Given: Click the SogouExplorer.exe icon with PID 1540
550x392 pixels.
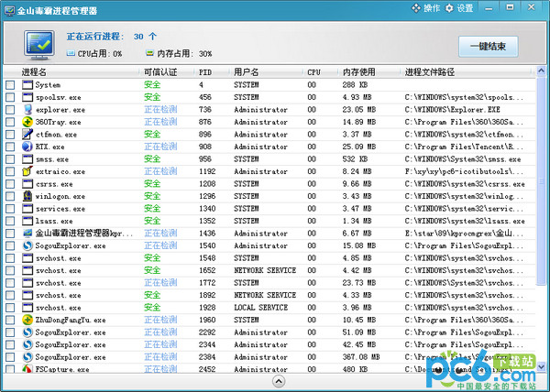Looking at the screenshot, I should pos(27,245).
